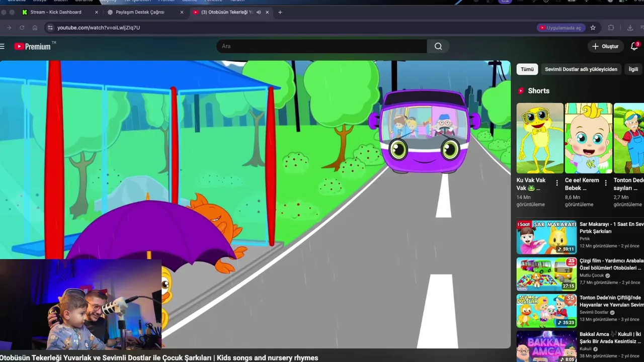
Task: Click the magnifying glass search button
Action: [x=438, y=46]
